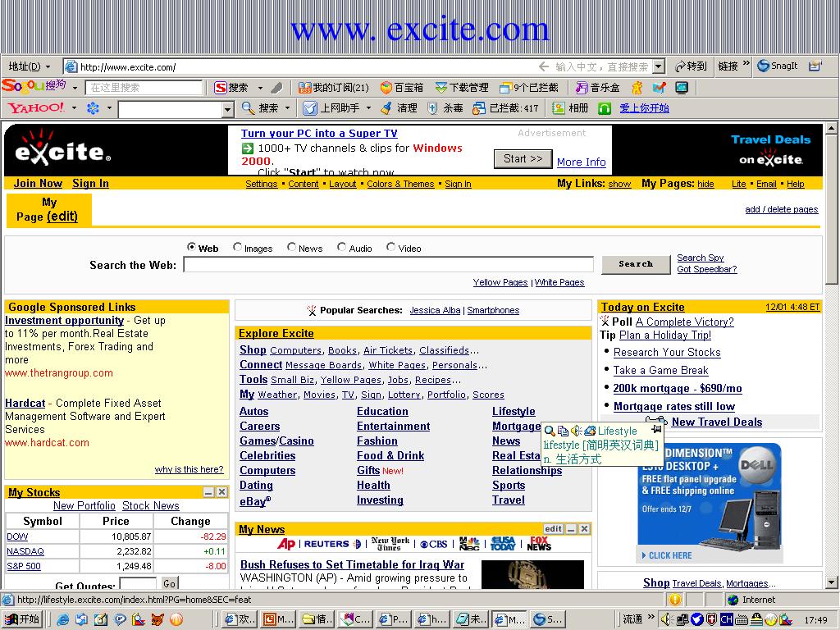Image resolution: width=840 pixels, height=630 pixels.
Task: Expand the 地址(D) address dropdown arrow
Action: point(48,67)
